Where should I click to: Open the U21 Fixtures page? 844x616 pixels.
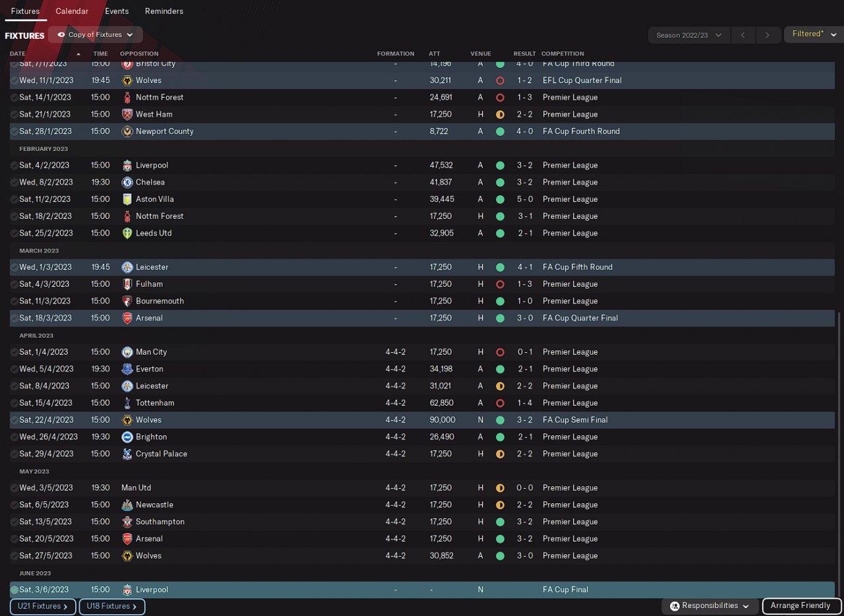(x=43, y=606)
